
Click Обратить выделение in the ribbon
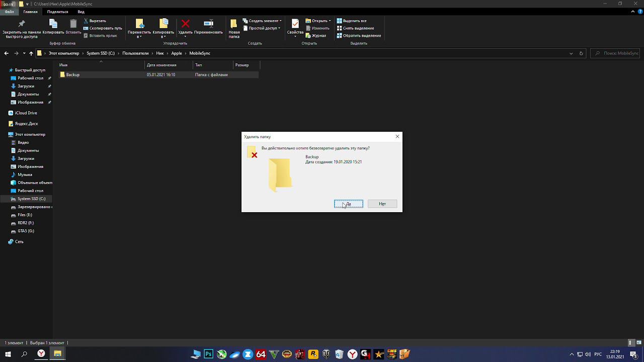point(359,36)
